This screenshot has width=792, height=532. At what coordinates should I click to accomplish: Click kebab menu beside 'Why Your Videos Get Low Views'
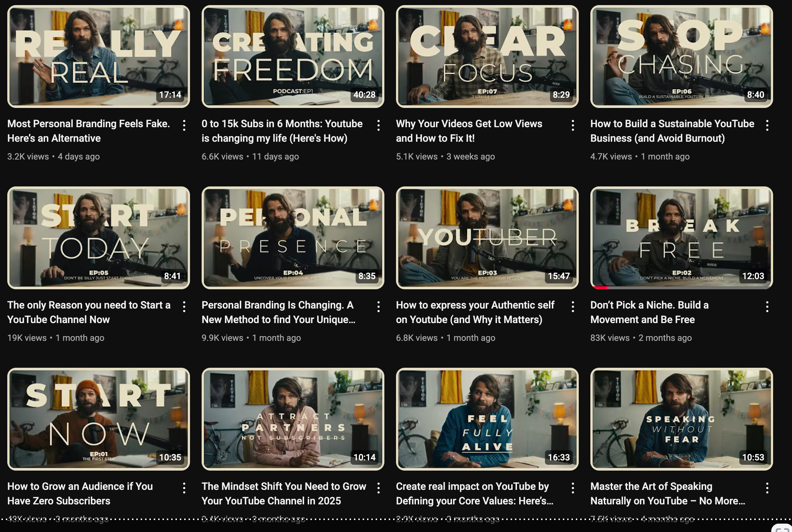click(573, 125)
